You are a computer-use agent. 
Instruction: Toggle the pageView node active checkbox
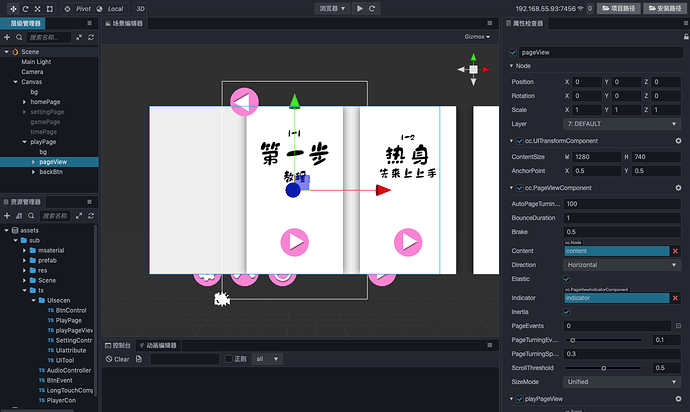[513, 52]
